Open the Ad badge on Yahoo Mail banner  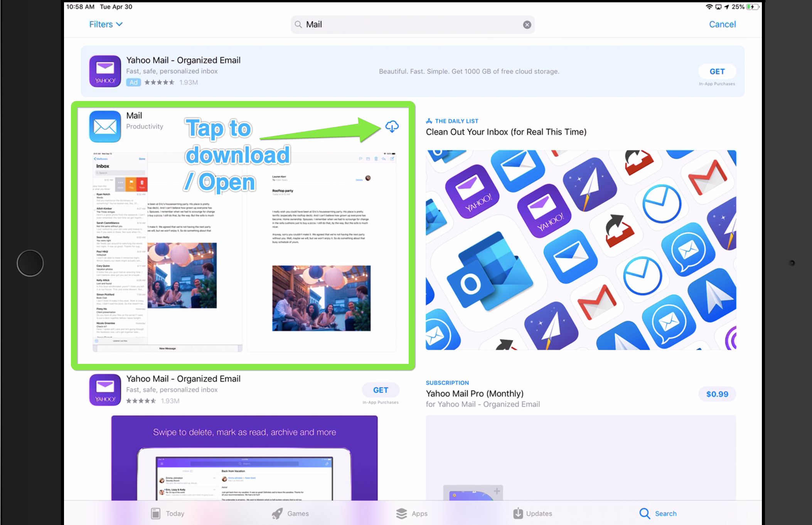point(133,82)
